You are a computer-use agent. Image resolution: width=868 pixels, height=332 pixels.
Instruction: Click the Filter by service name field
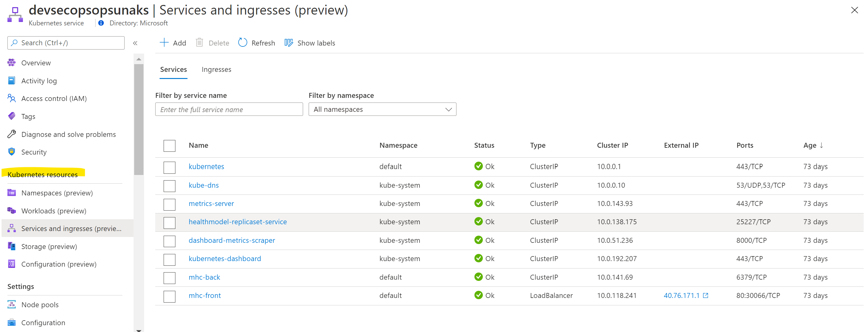pyautogui.click(x=229, y=109)
